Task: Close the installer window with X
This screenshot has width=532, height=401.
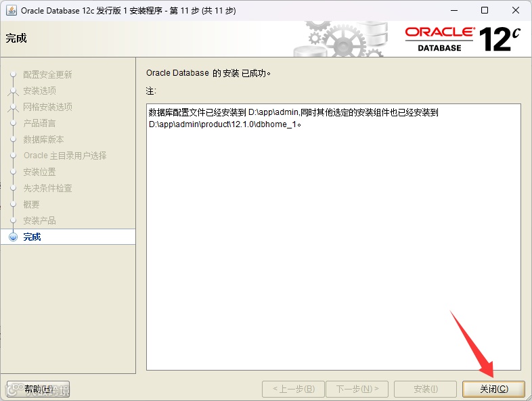Action: [x=516, y=11]
